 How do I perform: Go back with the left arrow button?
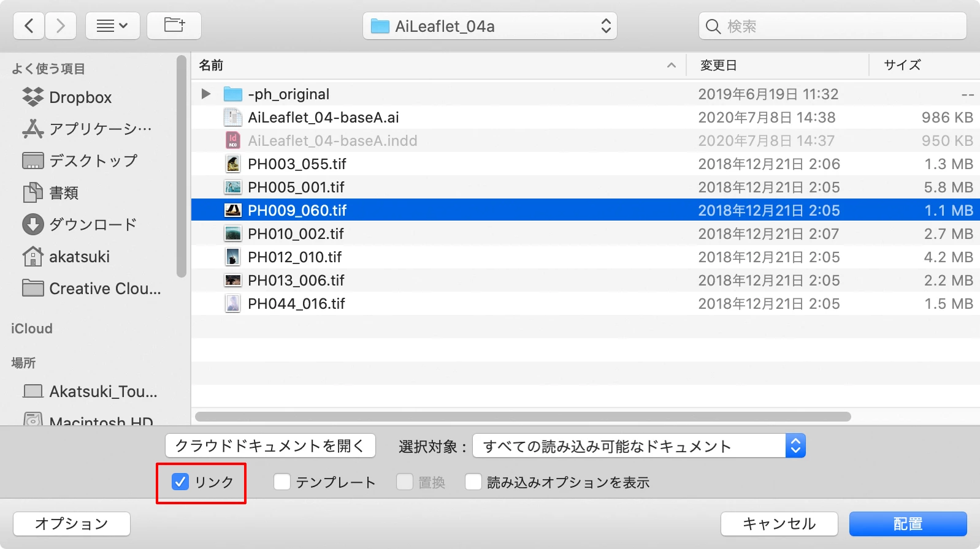click(x=29, y=26)
